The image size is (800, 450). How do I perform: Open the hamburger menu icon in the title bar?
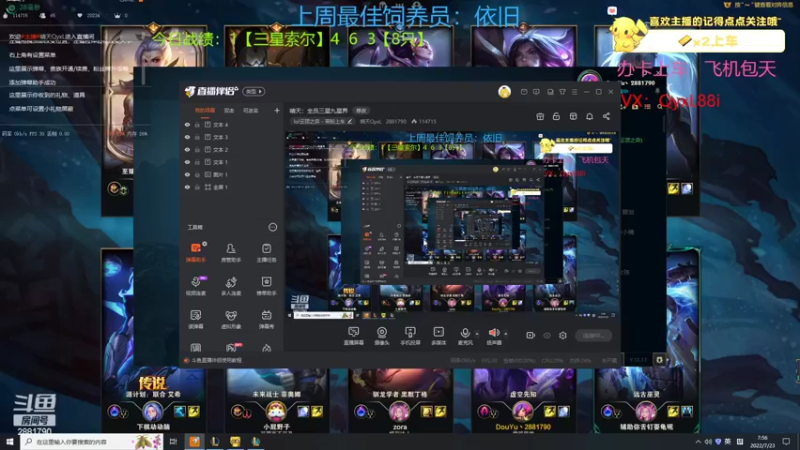[574, 92]
